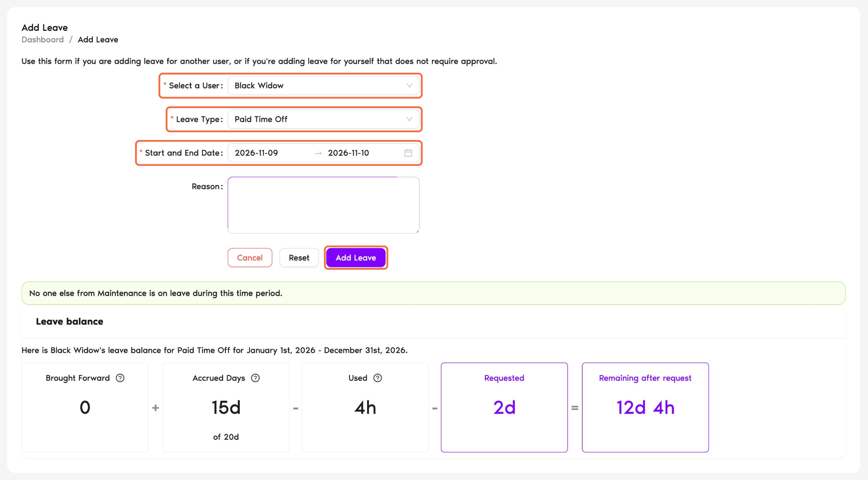Click the Accrued Days 15d value
The image size is (868, 480).
coord(226,408)
